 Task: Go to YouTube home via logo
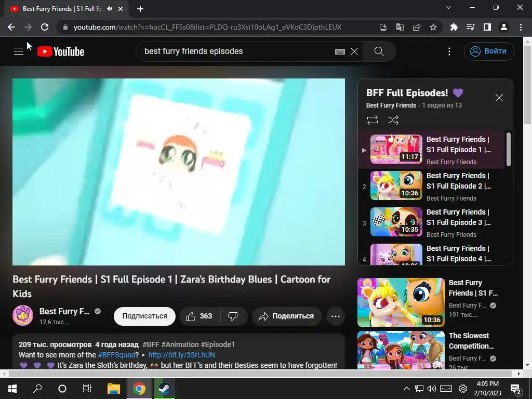point(61,51)
